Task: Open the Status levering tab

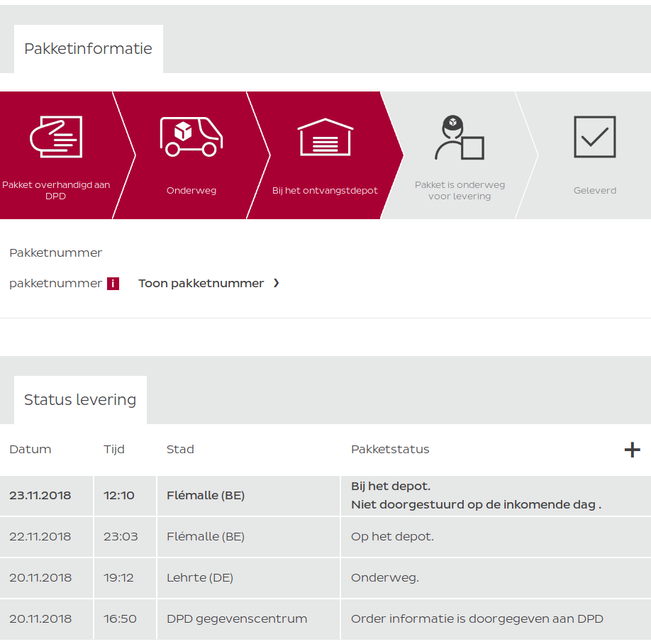Action: [80, 400]
